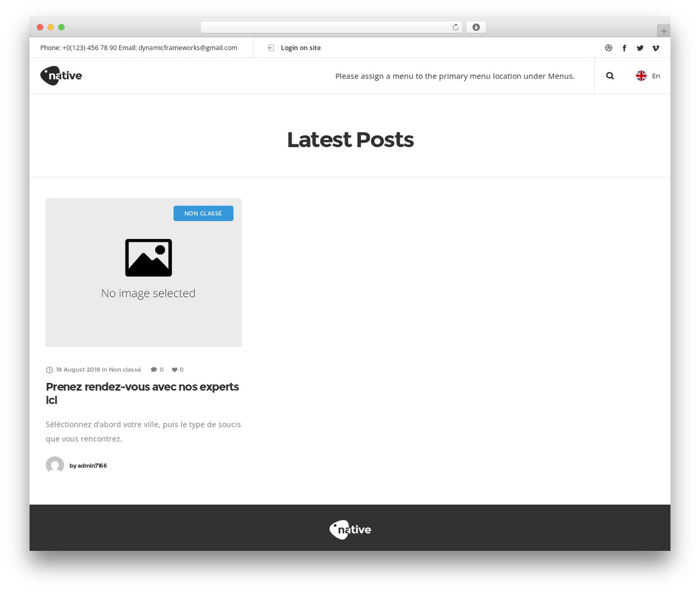Click the Native logo in header

[x=61, y=75]
